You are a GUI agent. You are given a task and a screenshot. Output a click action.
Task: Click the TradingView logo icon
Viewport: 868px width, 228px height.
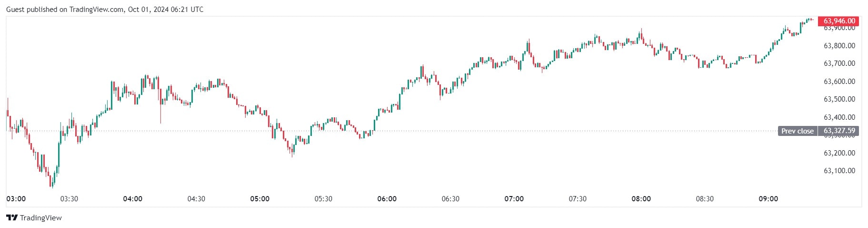pos(12,218)
